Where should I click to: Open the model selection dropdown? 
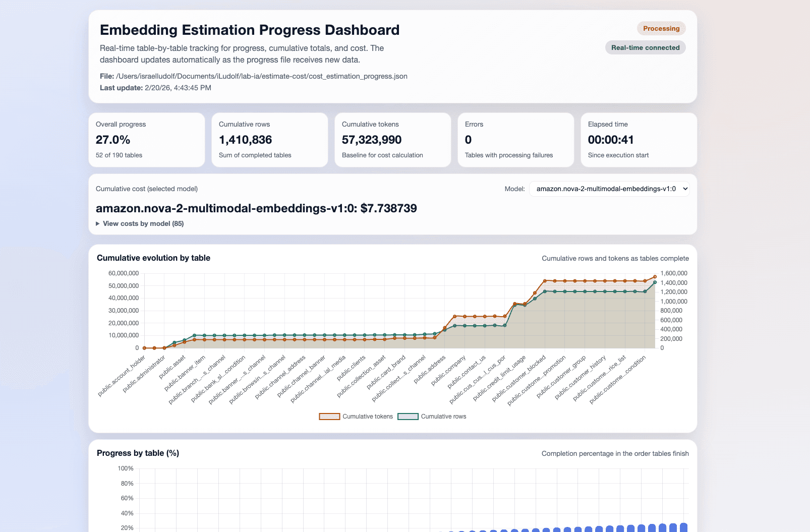(x=609, y=189)
